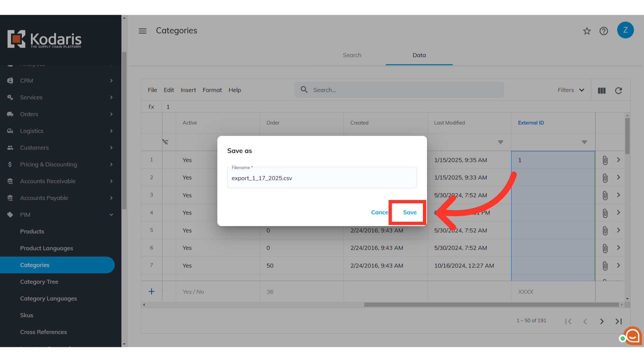Click Save in the dialog

[410, 213]
